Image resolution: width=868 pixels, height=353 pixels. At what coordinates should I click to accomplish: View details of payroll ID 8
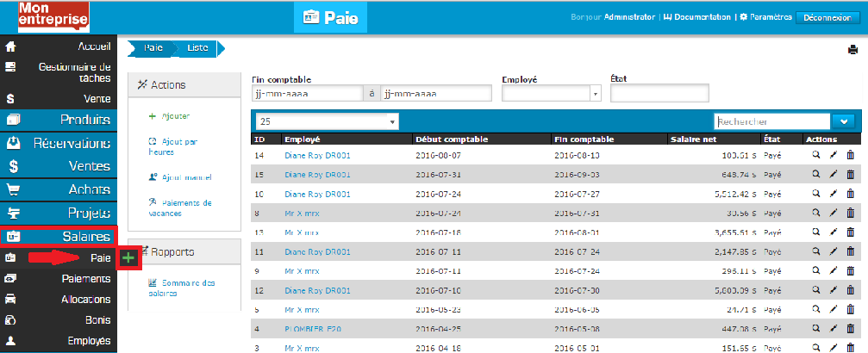(x=815, y=214)
